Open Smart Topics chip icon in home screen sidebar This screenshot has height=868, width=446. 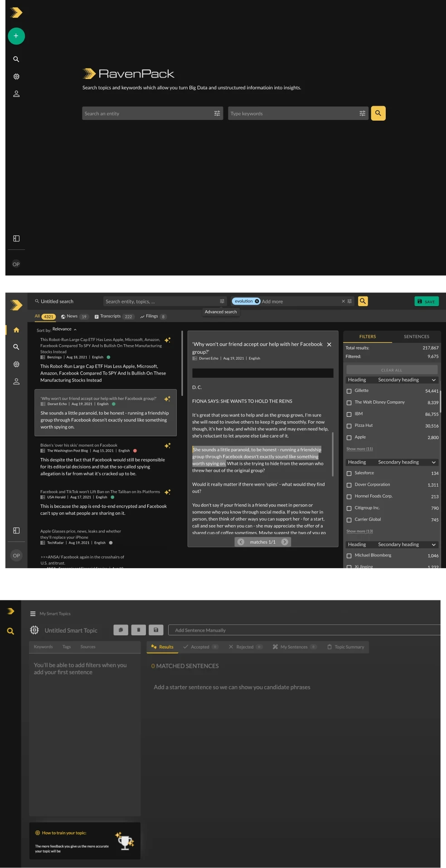click(x=16, y=77)
